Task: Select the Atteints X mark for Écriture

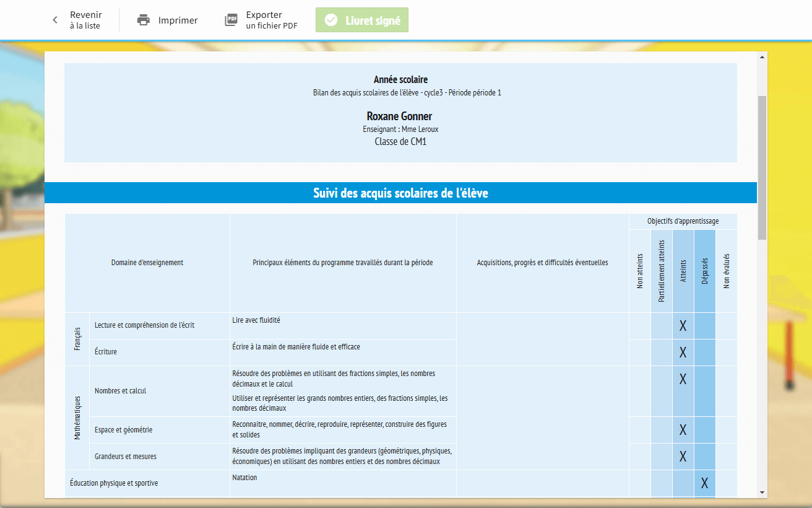Action: (683, 353)
